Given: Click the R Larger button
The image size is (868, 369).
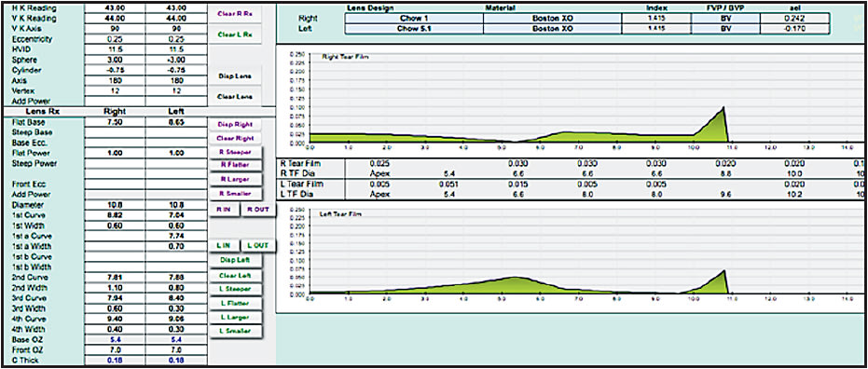Looking at the screenshot, I should coord(235,179).
